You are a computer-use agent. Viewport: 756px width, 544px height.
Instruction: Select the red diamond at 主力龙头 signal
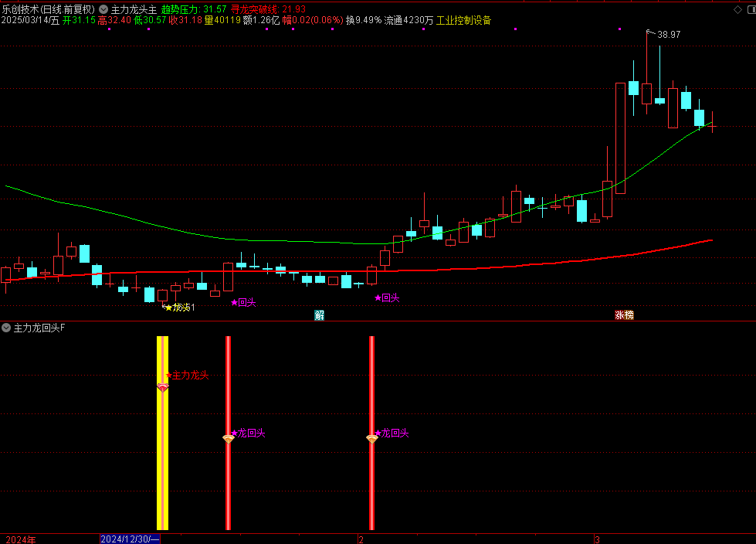point(162,387)
